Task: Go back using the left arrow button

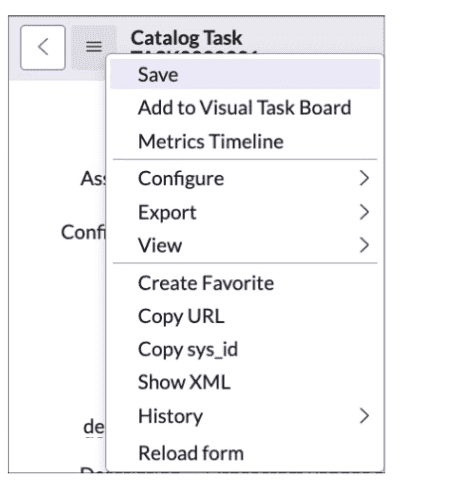Action: point(43,47)
